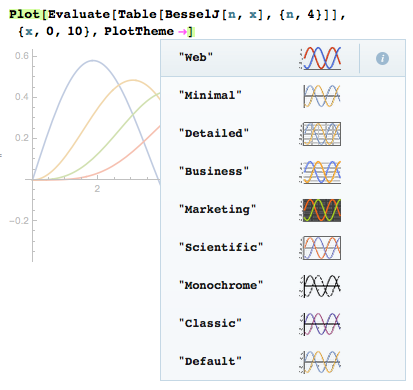Click the PlotTheme option in the code
The width and height of the screenshot is (413, 390).
[139, 31]
